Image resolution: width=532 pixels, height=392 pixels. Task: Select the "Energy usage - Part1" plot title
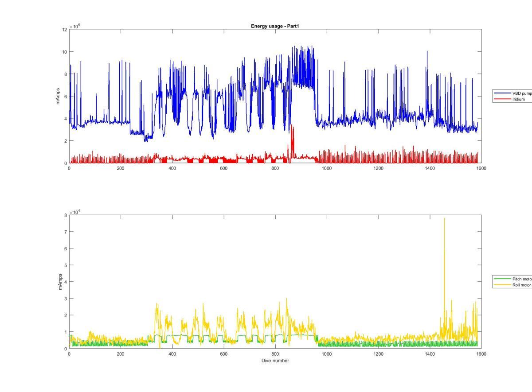[x=275, y=26]
